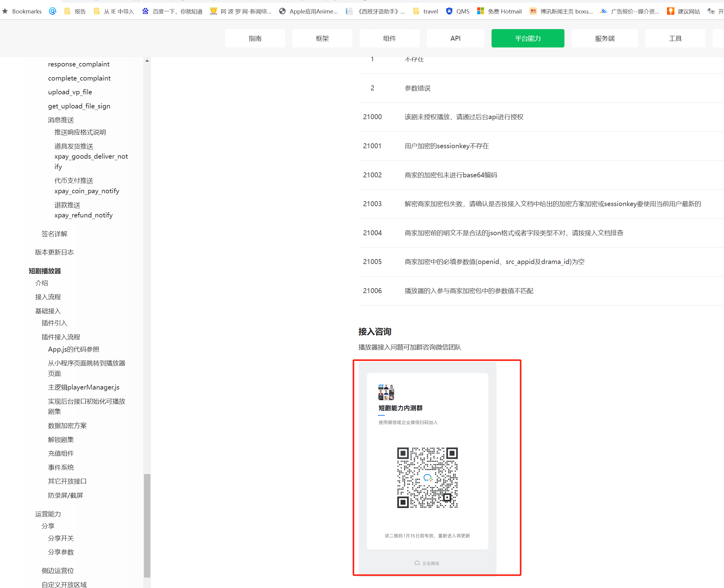Open the 其它开放接口 page
Image resolution: width=724 pixels, height=588 pixels.
(x=67, y=481)
